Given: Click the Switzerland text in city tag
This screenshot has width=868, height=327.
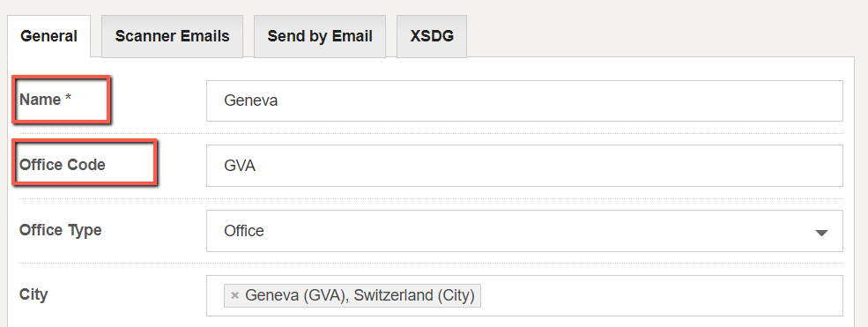Looking at the screenshot, I should 393,295.
